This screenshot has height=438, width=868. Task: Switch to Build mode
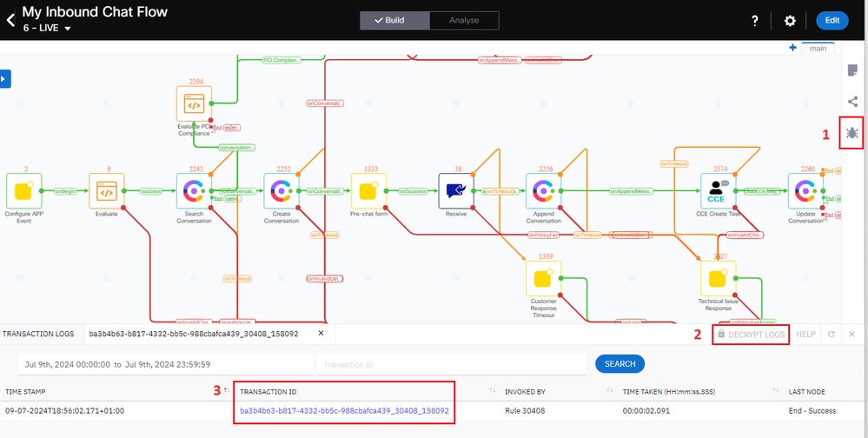tap(394, 21)
